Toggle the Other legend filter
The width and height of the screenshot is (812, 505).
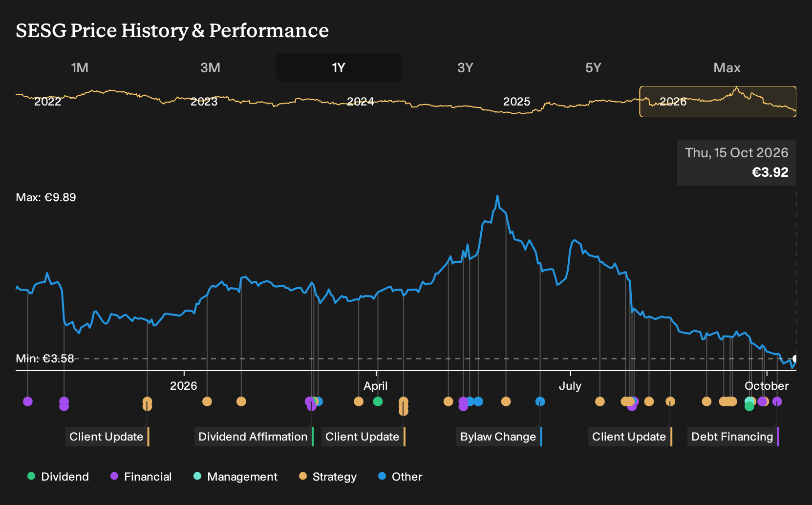[400, 477]
